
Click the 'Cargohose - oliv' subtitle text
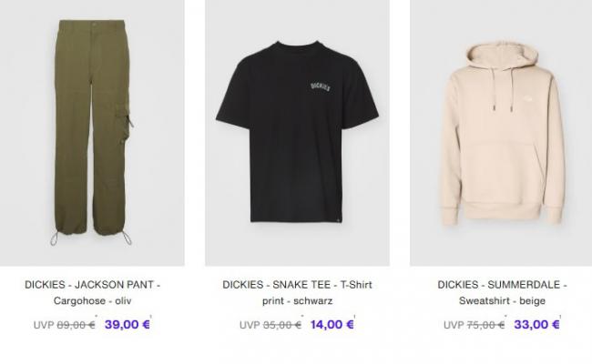pos(93,300)
